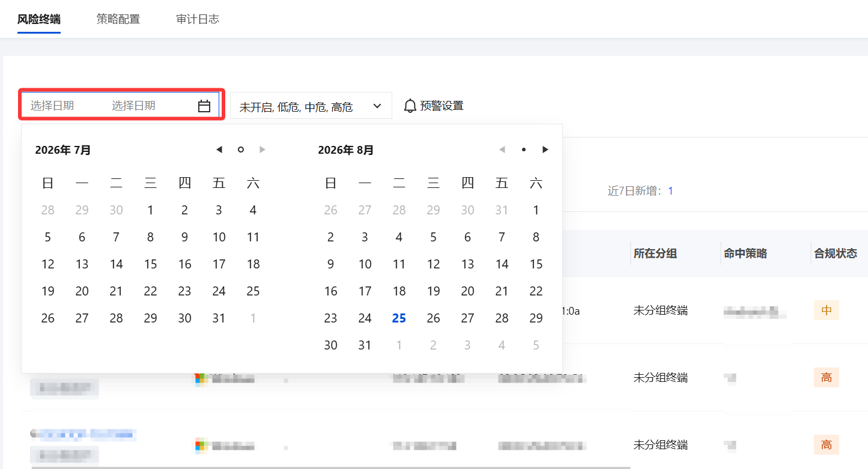Select August 25 highlighted today
This screenshot has width=868, height=469.
point(399,318)
